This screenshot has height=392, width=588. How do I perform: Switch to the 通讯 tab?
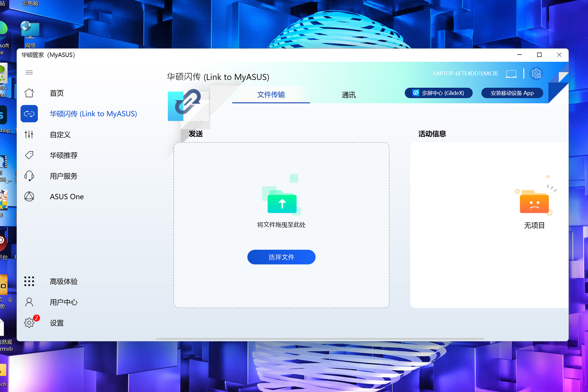click(349, 95)
